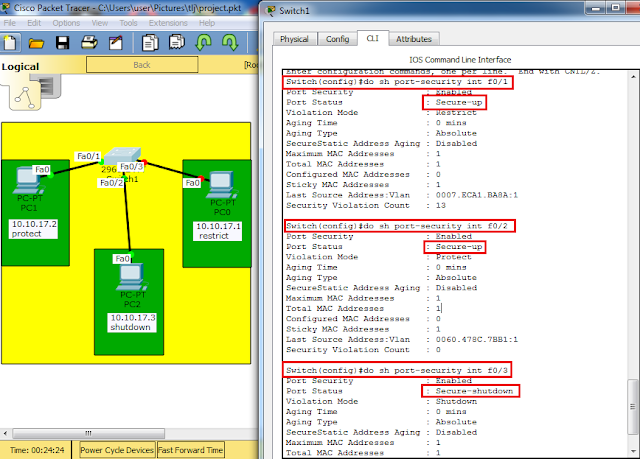This screenshot has width=640, height=459.
Task: Switch to the Config tab in Switch1
Action: point(337,39)
